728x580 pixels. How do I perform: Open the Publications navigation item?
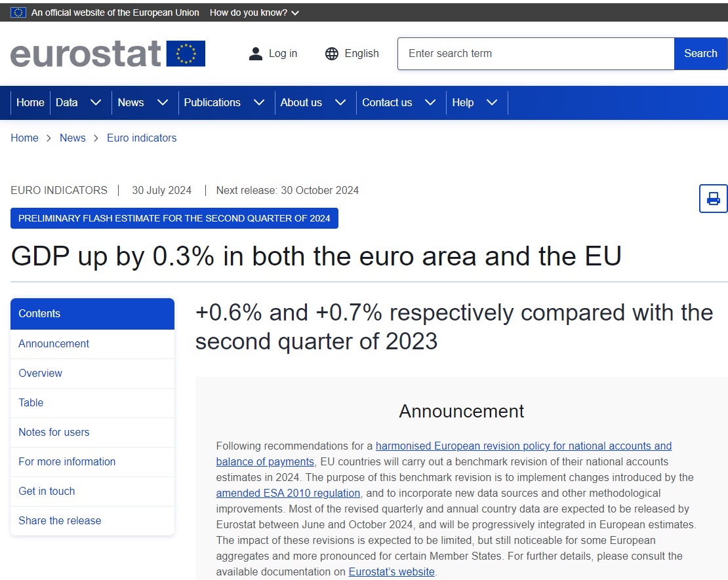pyautogui.click(x=212, y=102)
